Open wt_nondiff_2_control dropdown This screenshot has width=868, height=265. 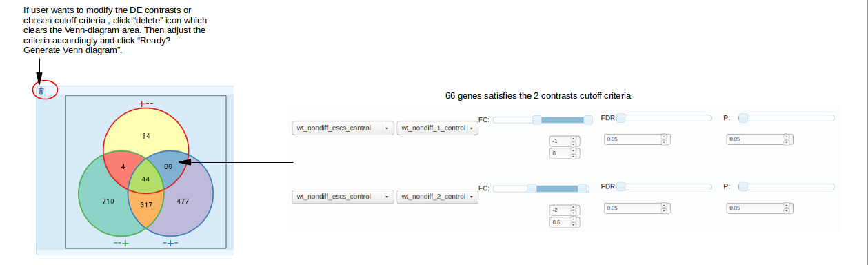[x=437, y=197]
